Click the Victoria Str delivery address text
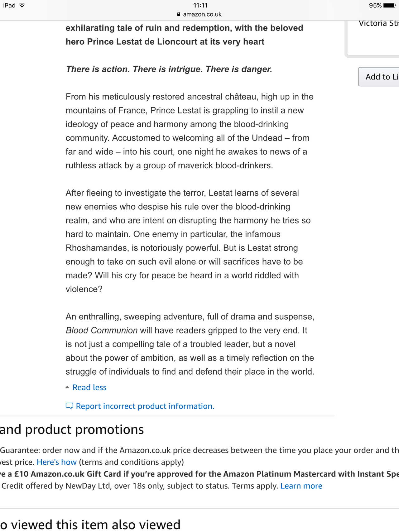This screenshot has width=399, height=532. 378,23
